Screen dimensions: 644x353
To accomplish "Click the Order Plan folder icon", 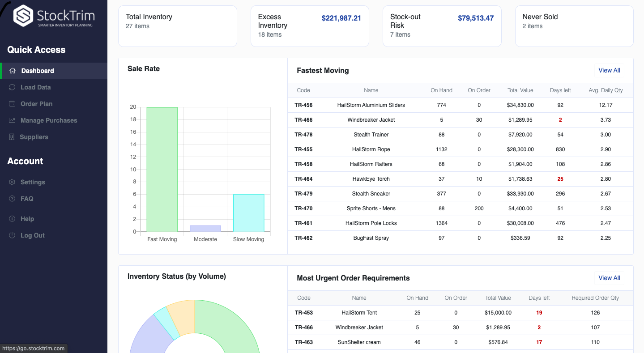I will (12, 104).
